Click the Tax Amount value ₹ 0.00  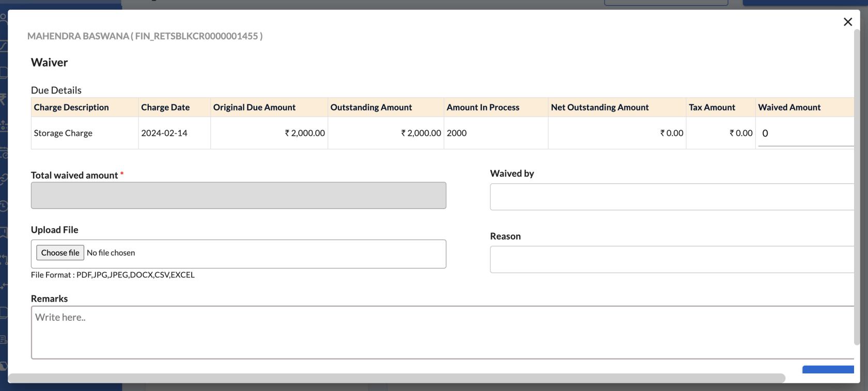pos(741,133)
